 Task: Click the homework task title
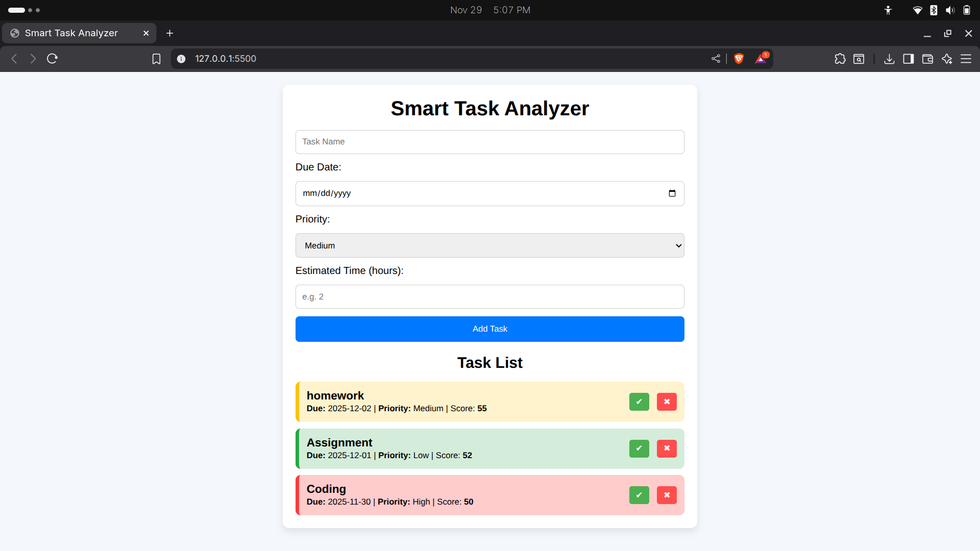coord(335,395)
